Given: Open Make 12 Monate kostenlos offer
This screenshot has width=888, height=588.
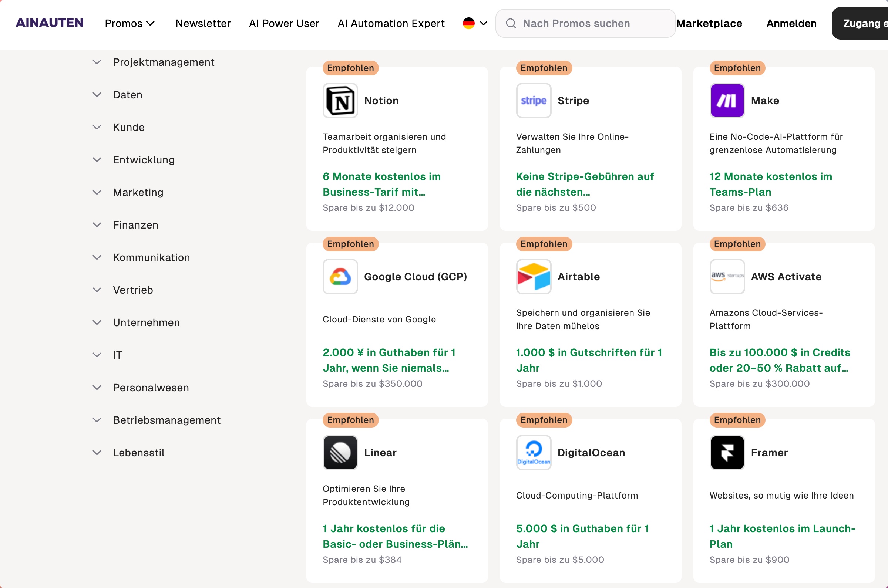Looking at the screenshot, I should 771,184.
